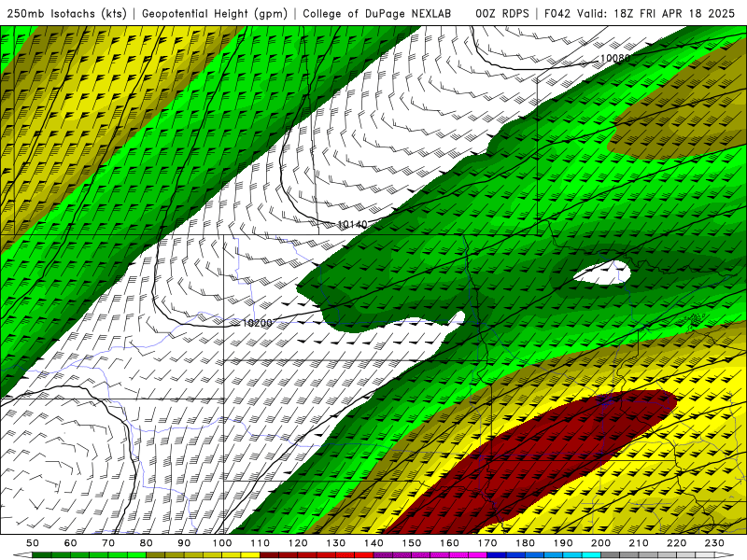Click the 190 knot legend value
The width and height of the screenshot is (747, 560).
563,543
